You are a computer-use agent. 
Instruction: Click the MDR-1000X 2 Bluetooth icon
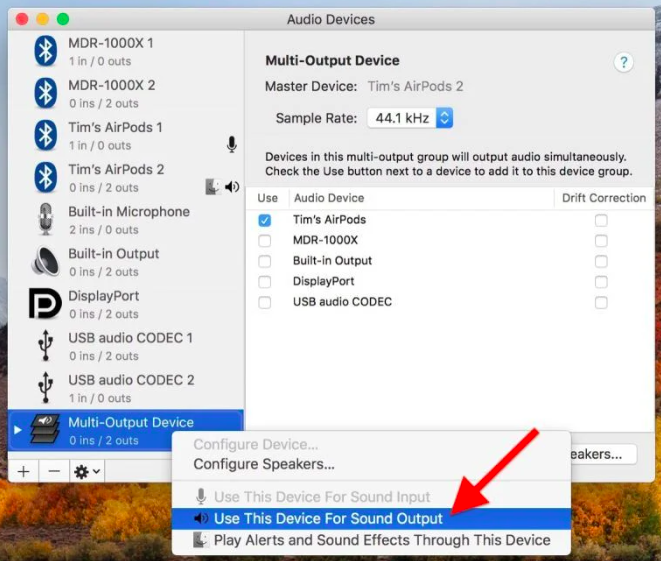click(46, 93)
